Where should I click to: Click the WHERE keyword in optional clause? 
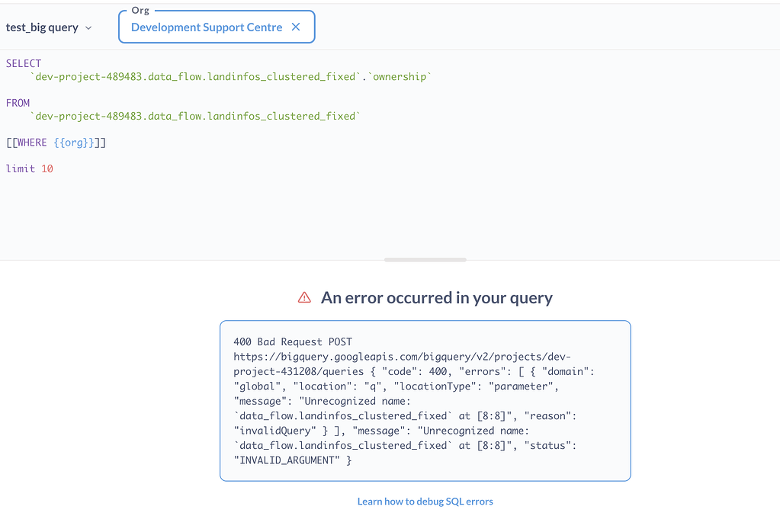click(x=32, y=143)
